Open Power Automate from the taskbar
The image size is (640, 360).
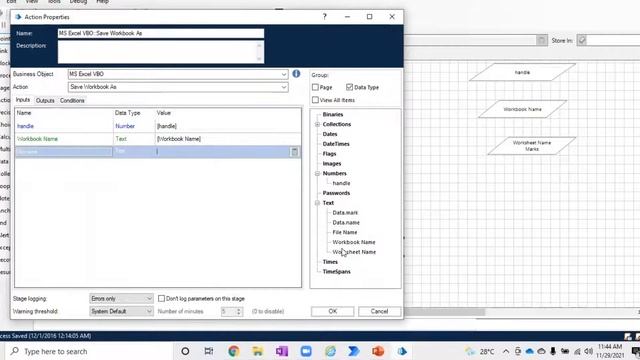tap(354, 351)
